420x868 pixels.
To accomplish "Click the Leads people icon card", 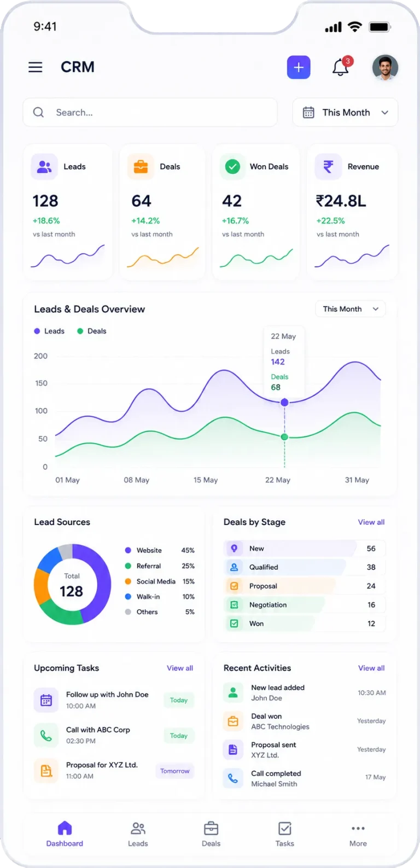I will click(44, 167).
